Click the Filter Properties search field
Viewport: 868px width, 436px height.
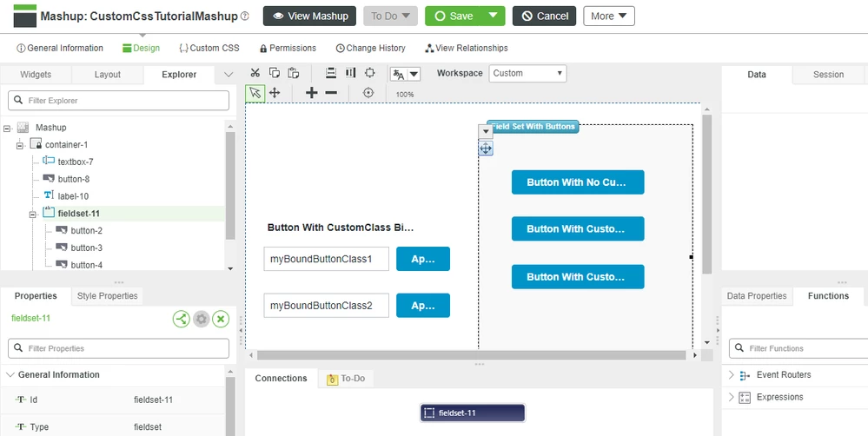point(118,348)
